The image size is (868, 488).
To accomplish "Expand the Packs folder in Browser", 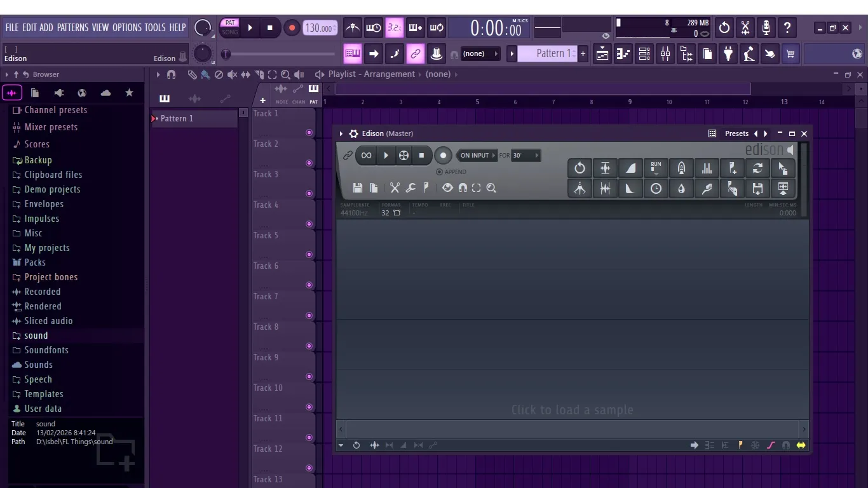I will (29, 262).
